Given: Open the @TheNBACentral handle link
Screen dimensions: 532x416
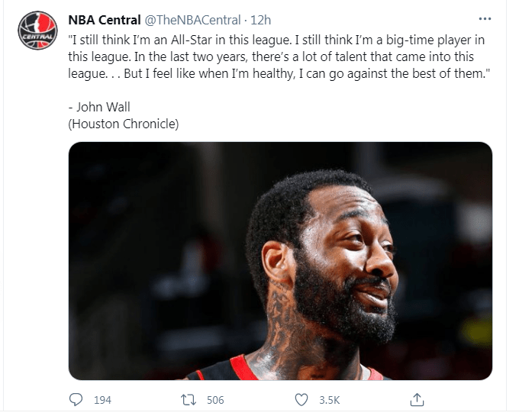Looking at the screenshot, I should 192,20.
